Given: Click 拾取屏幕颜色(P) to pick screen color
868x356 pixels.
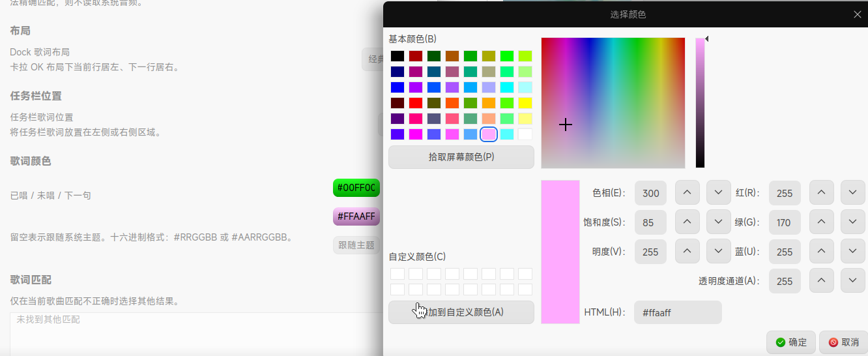Looking at the screenshot, I should [x=461, y=157].
